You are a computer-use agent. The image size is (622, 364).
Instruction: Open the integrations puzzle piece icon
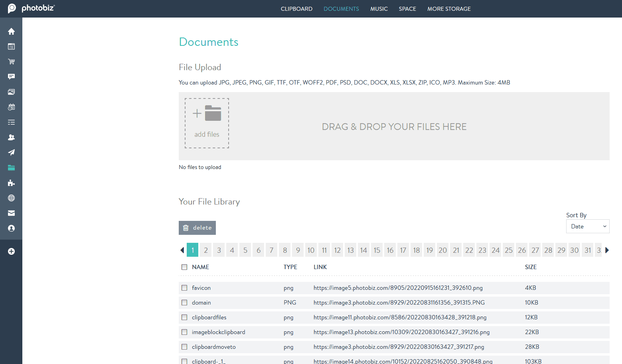pyautogui.click(x=11, y=183)
